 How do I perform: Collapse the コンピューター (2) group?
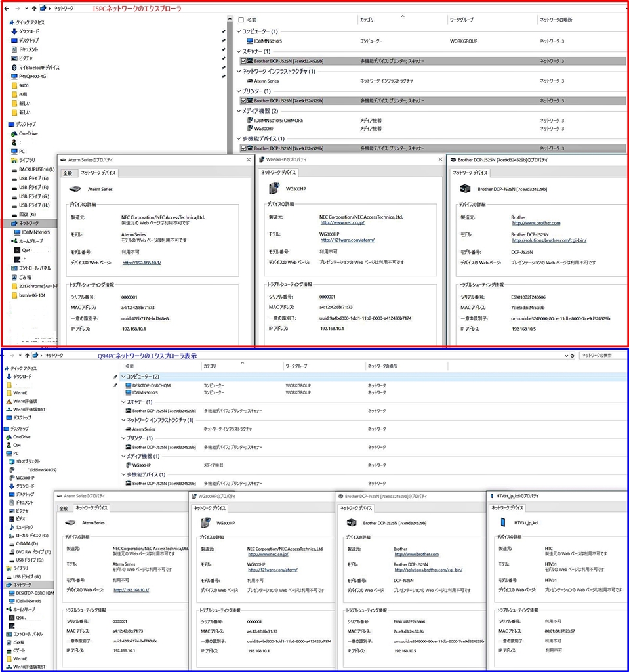coord(123,376)
